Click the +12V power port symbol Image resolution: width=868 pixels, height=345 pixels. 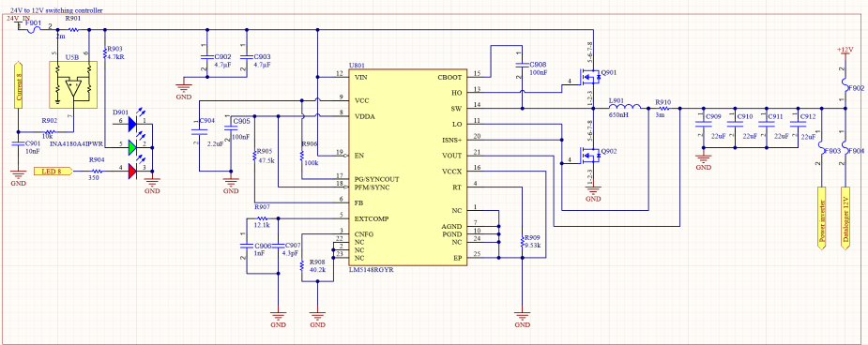pyautogui.click(x=845, y=52)
